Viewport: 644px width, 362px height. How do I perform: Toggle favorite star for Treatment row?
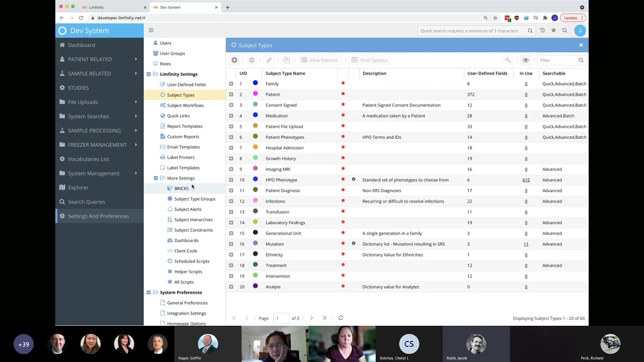click(343, 265)
